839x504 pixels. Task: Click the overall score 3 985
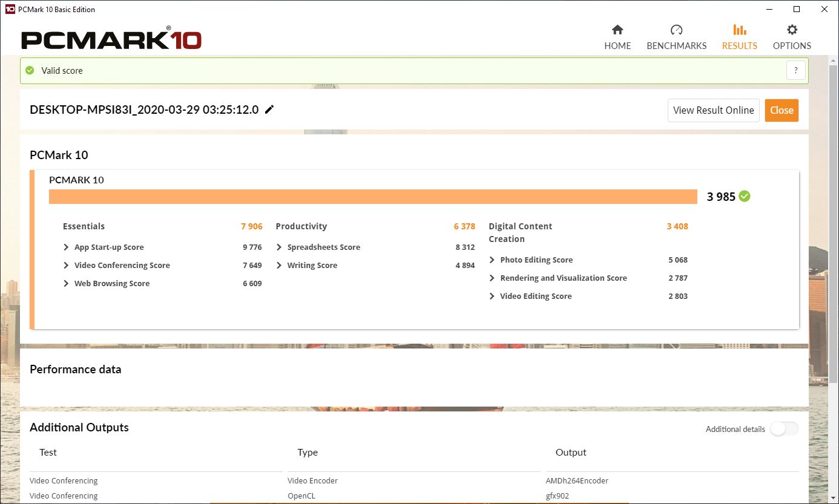click(721, 197)
